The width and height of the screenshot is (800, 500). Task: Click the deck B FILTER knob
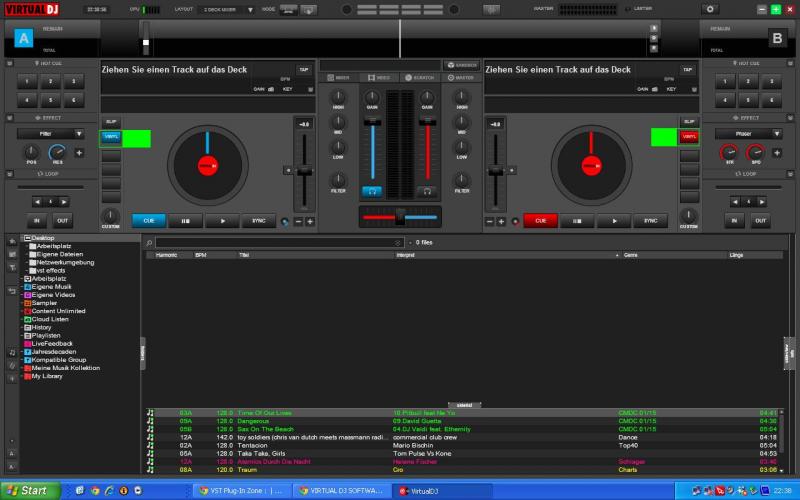coord(462,180)
